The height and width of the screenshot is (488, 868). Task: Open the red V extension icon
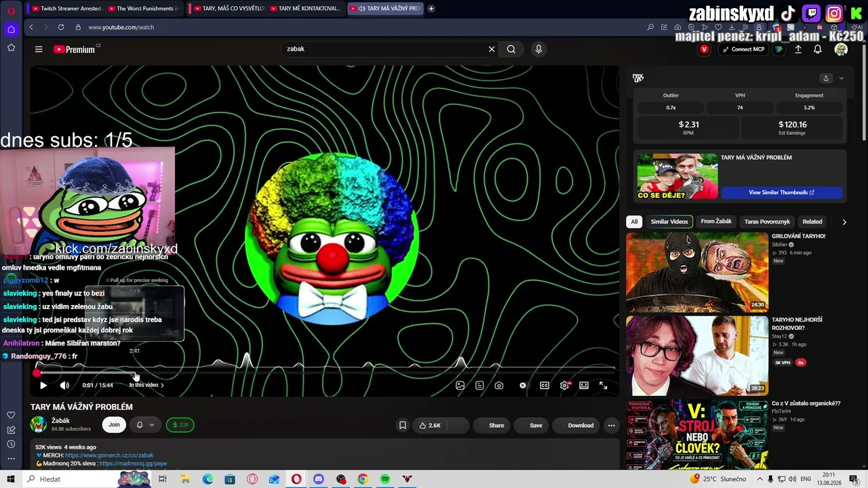[x=704, y=49]
